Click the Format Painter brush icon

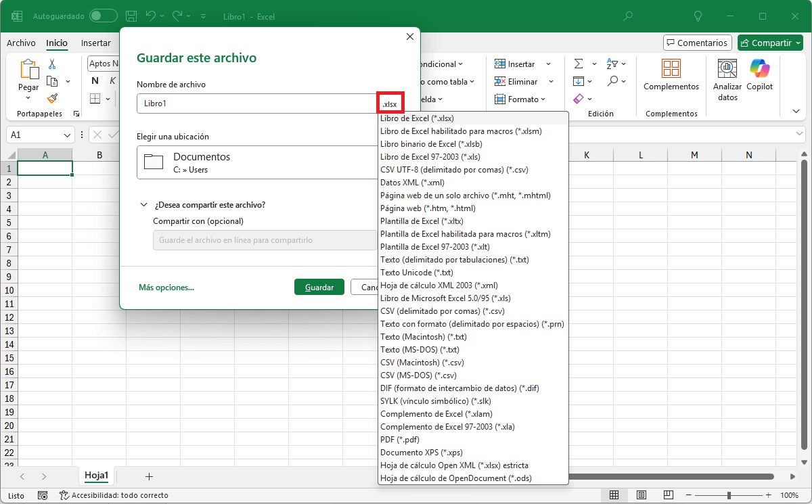tap(52, 98)
